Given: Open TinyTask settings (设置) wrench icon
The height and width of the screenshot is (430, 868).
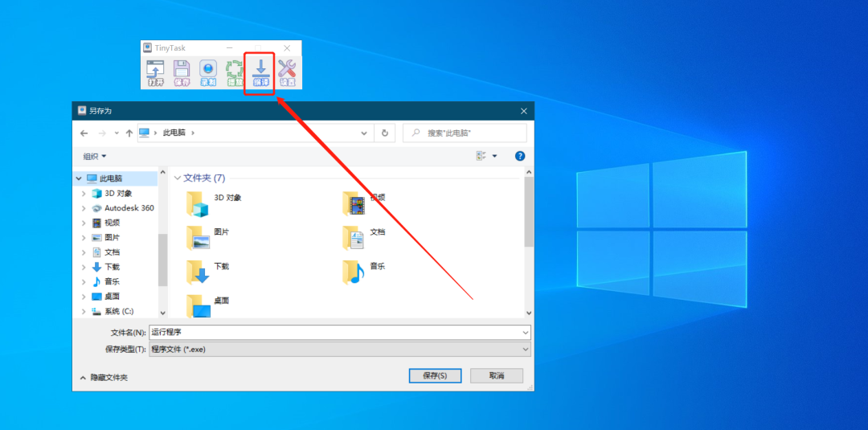Looking at the screenshot, I should 287,73.
